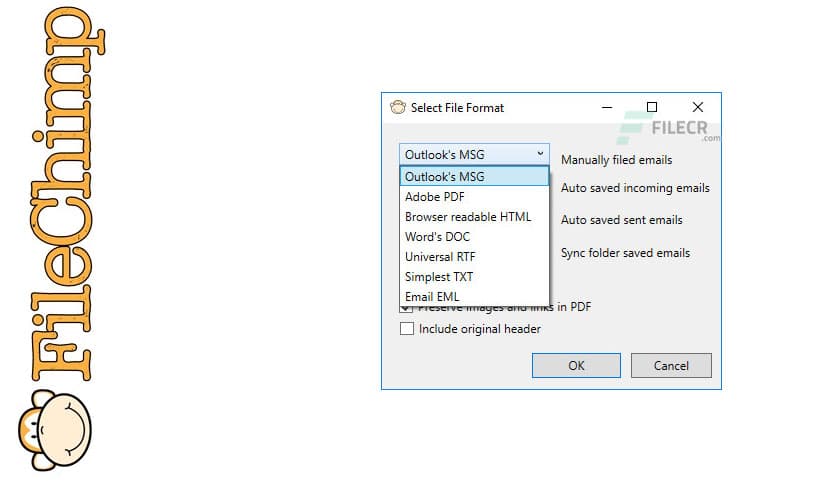836x484 pixels.
Task: Click the Select File Format title text
Action: 457,108
